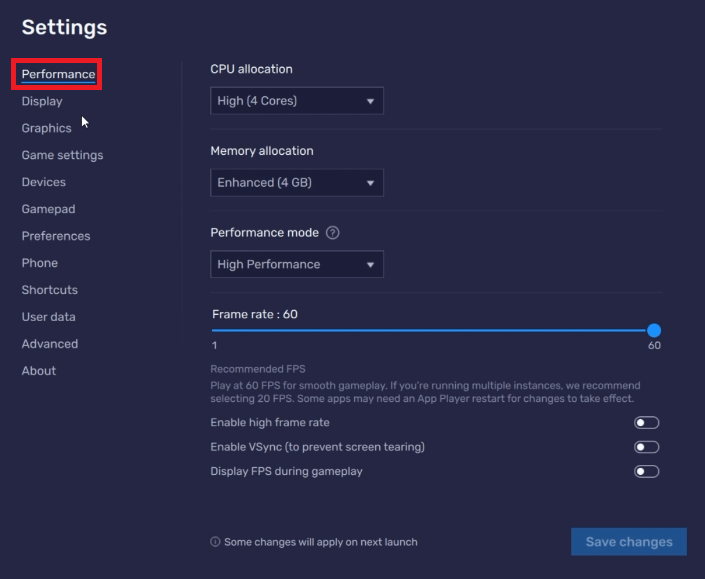The image size is (705, 579).
Task: Expand the Memory allocation dropdown
Action: click(x=297, y=183)
